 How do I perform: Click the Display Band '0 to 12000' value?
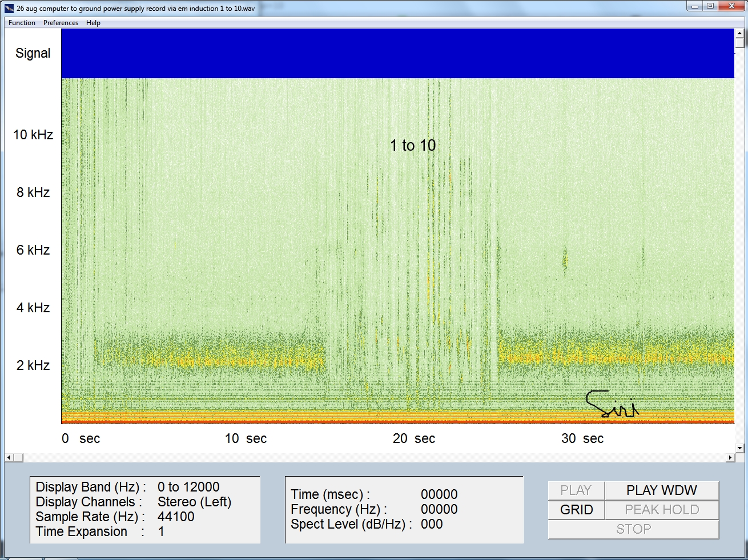pyautogui.click(x=188, y=487)
